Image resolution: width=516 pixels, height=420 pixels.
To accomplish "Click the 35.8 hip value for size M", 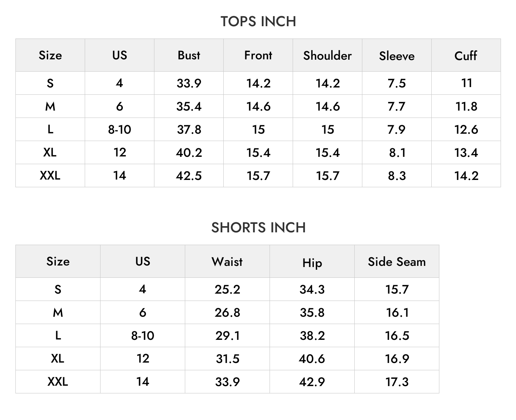I will tap(312, 312).
